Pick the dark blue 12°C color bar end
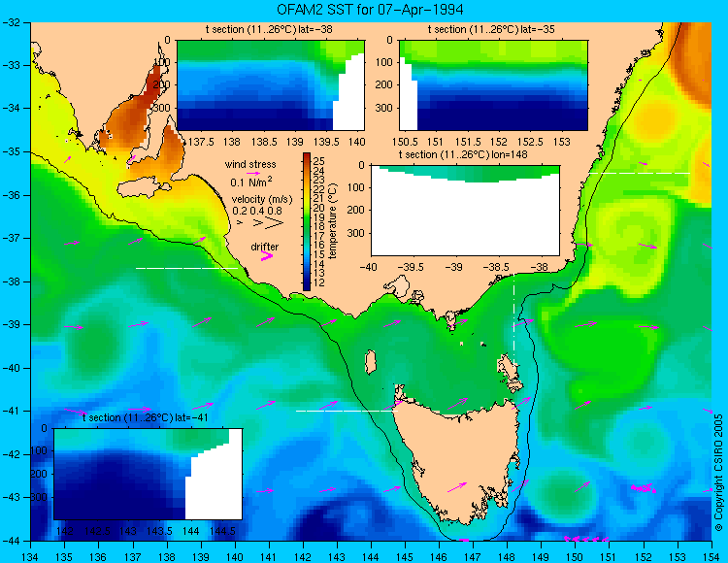This screenshot has height=563, width=728. [307, 286]
